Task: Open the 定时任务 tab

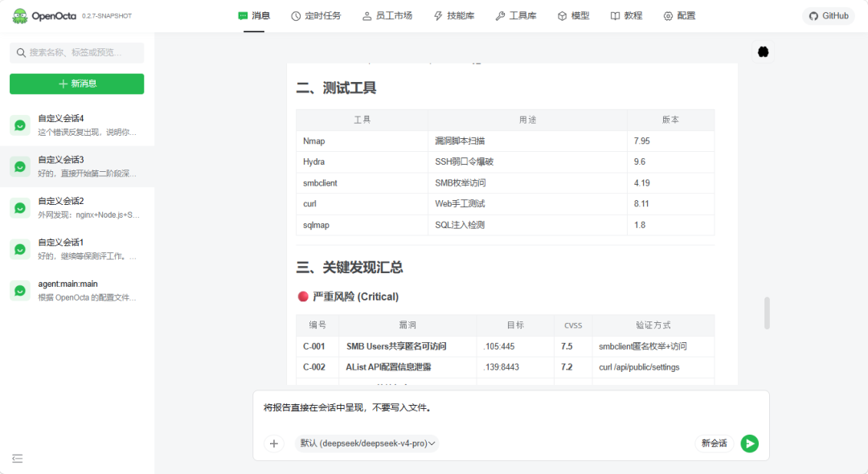Action: 316,16
